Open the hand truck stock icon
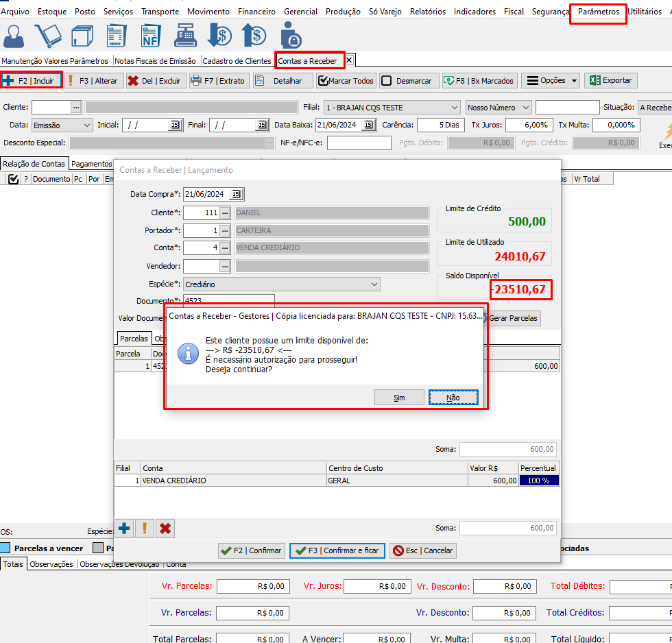Viewport: 672px width, 643px height. coord(48,36)
